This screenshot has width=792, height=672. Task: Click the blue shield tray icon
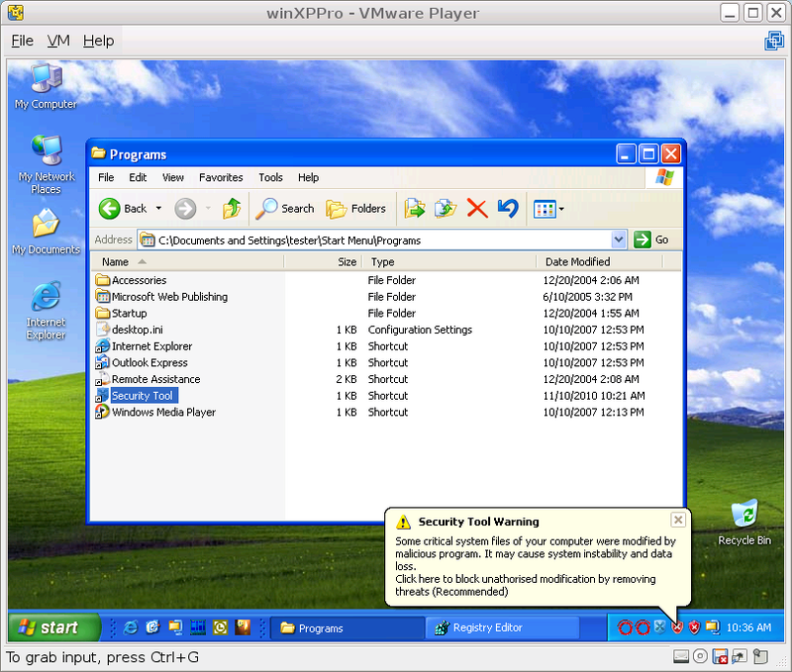click(659, 627)
